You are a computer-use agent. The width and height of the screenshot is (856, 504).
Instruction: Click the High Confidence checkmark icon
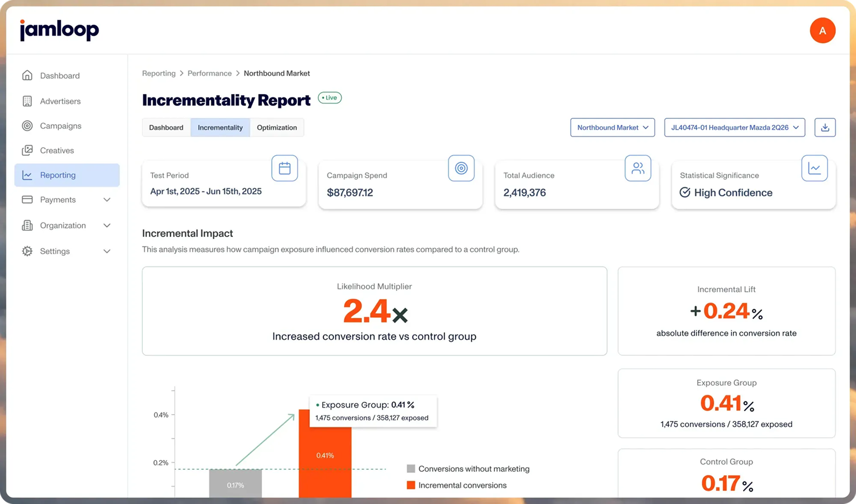click(685, 192)
